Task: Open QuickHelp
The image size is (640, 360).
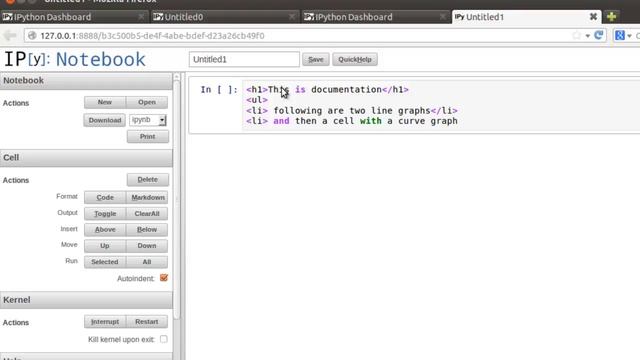Action: (355, 60)
